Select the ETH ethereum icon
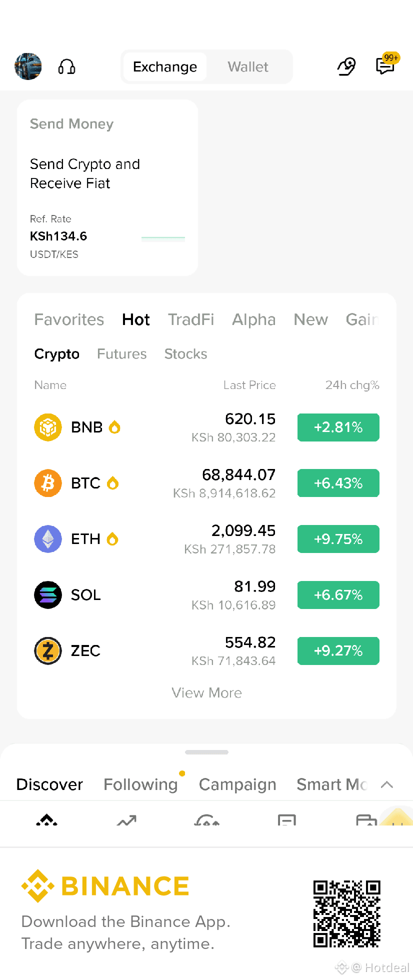Screen dimensions: 413x980 point(48,539)
